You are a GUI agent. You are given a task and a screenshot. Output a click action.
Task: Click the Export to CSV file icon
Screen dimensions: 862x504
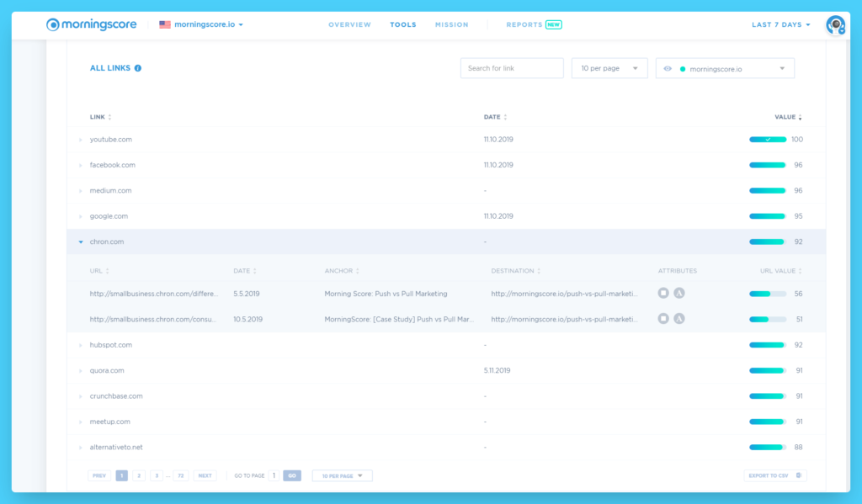[799, 475]
